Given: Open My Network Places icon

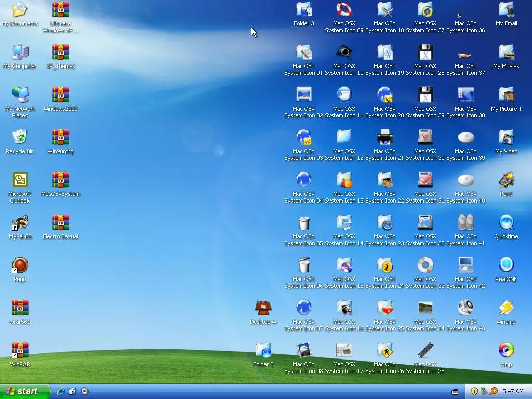Looking at the screenshot, I should pyautogui.click(x=20, y=95).
